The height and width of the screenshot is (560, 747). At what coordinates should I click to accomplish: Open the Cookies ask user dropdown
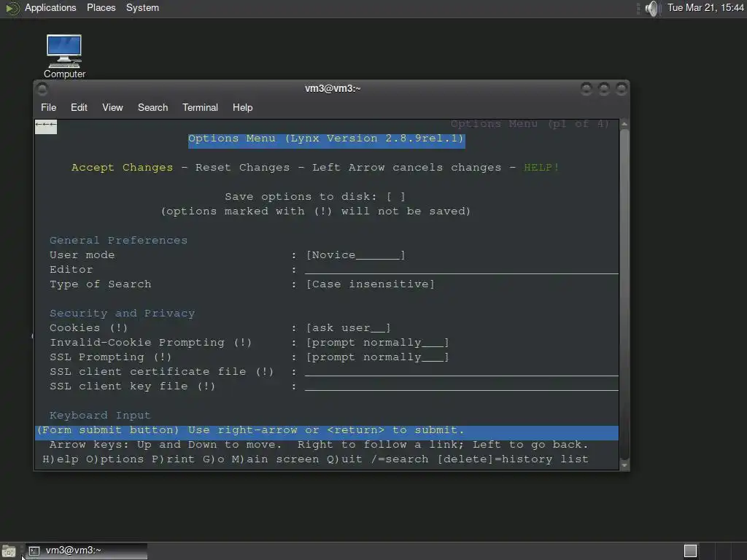point(348,328)
